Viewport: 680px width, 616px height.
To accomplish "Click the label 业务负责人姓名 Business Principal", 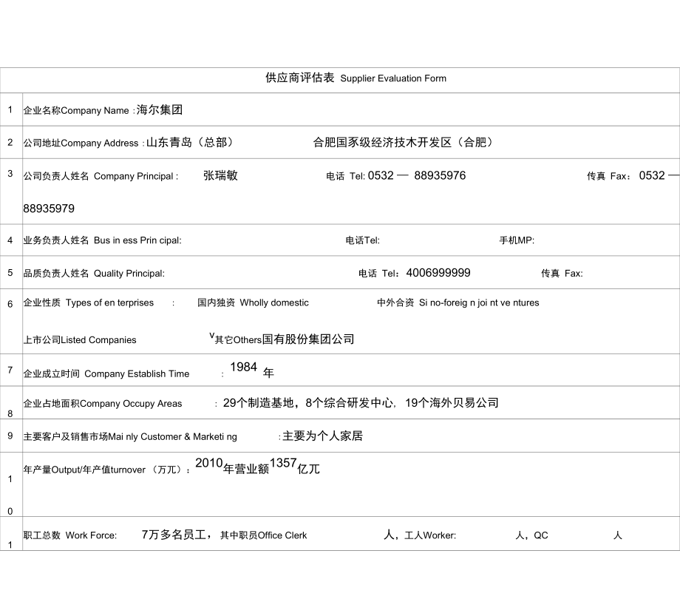I will [x=102, y=240].
